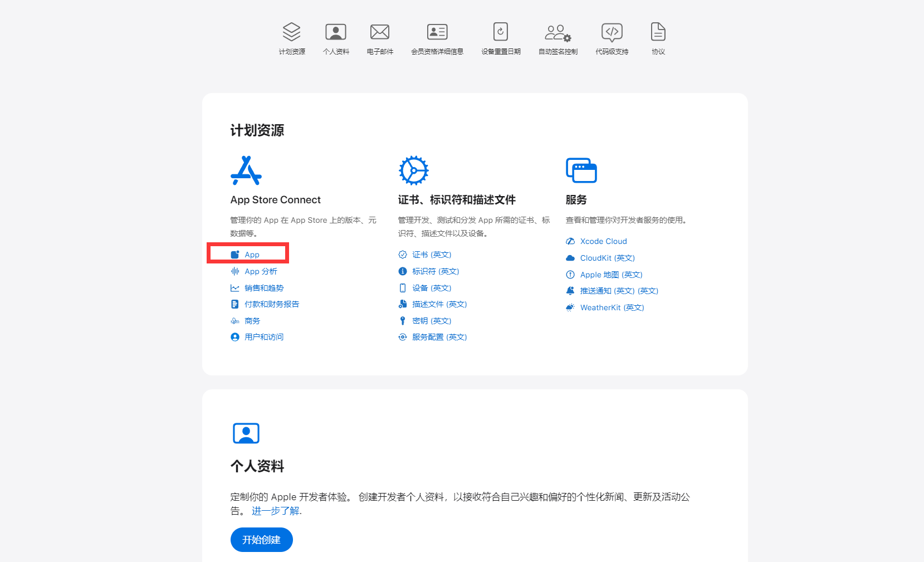Click the large profile icon above 个人资料 heading
Viewport: 924px width, 562px height.
pos(246,433)
